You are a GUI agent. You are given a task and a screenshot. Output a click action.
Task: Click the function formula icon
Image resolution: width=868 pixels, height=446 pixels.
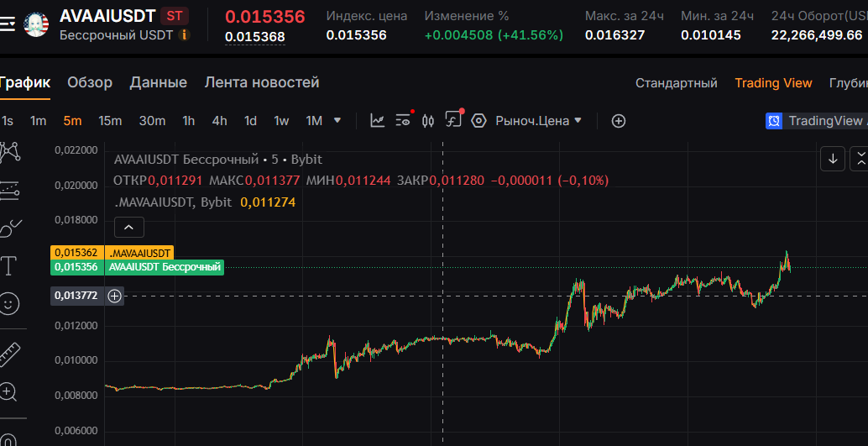pyautogui.click(x=453, y=120)
